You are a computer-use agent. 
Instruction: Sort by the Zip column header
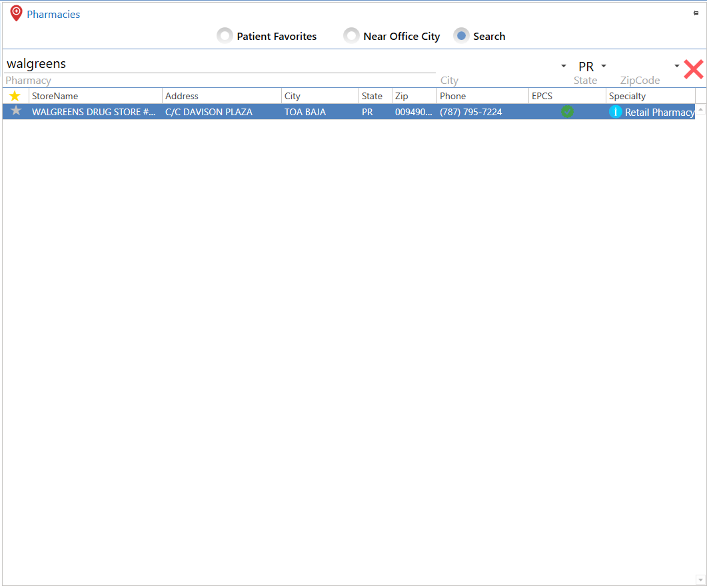coord(414,96)
